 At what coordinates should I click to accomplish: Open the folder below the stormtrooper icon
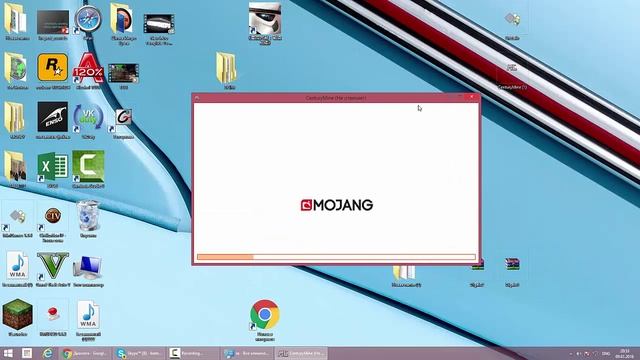pyautogui.click(x=226, y=68)
